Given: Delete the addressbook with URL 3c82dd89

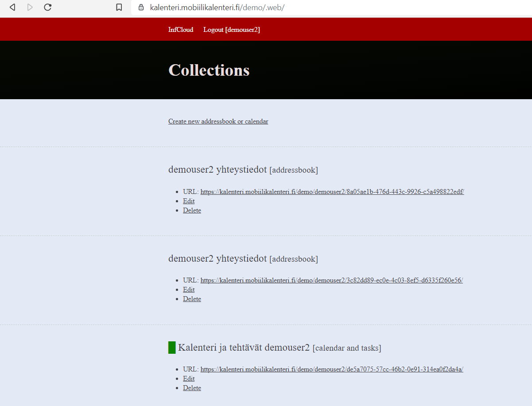Looking at the screenshot, I should pyautogui.click(x=192, y=299).
